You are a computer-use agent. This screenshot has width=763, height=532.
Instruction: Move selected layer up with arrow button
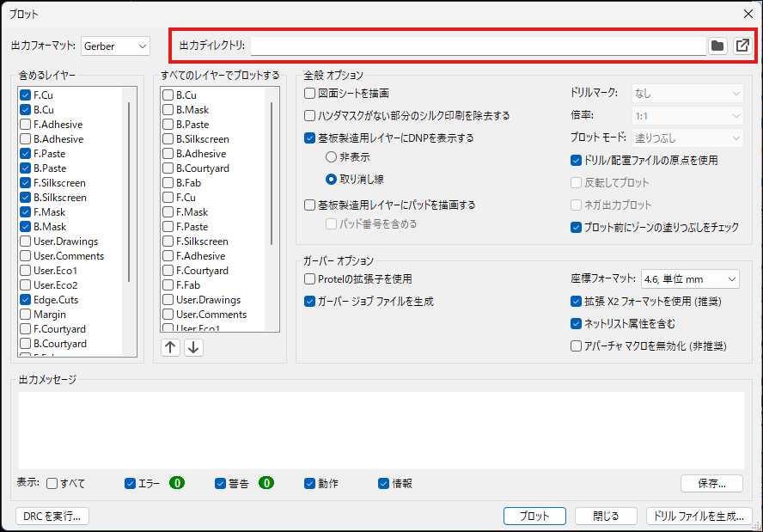coord(171,347)
